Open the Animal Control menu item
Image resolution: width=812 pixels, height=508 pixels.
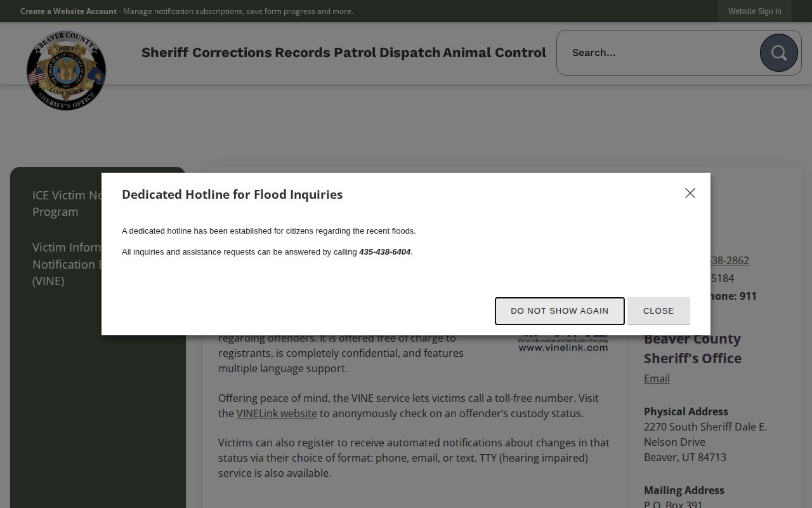(494, 53)
